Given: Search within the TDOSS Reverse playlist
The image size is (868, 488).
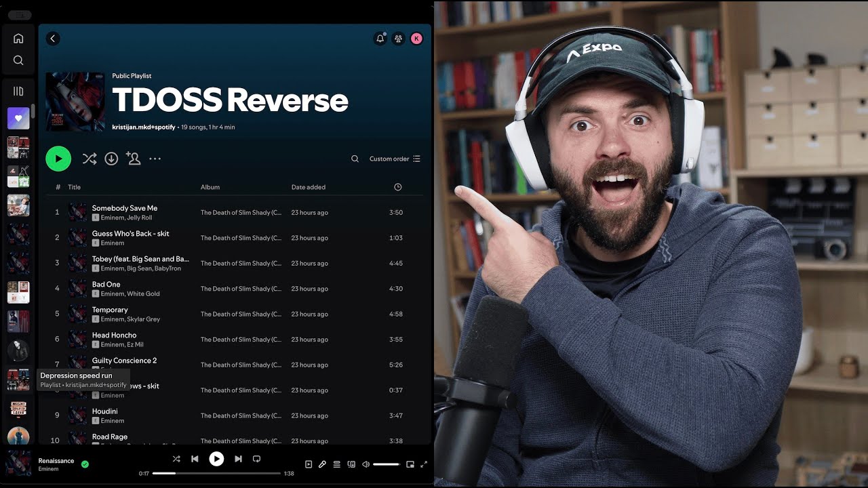Looking at the screenshot, I should click(x=355, y=159).
